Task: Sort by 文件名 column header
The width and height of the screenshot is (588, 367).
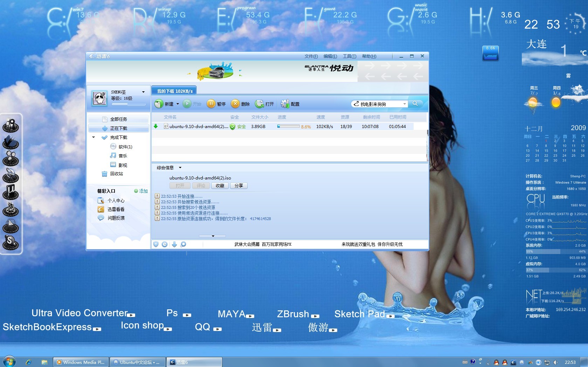Action: (x=170, y=117)
